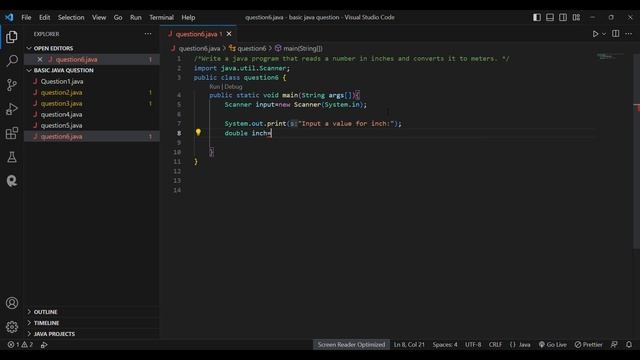Click the lightbulb quick fix icon
Image resolution: width=640 pixels, height=360 pixels.
(x=198, y=132)
